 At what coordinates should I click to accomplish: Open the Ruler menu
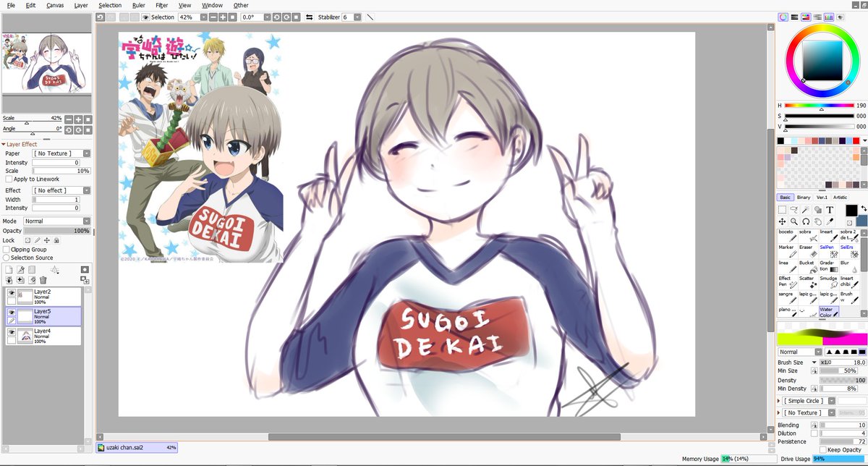tap(138, 5)
